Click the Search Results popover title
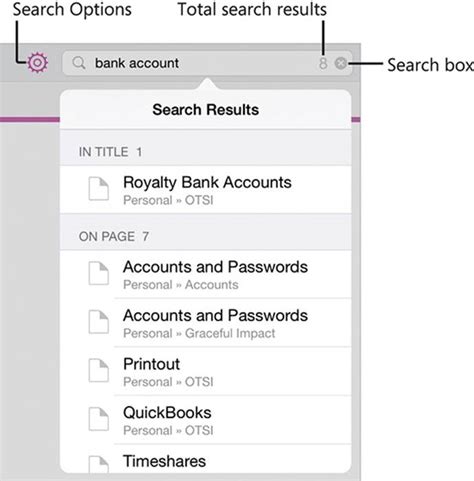The image size is (474, 481). [206, 110]
